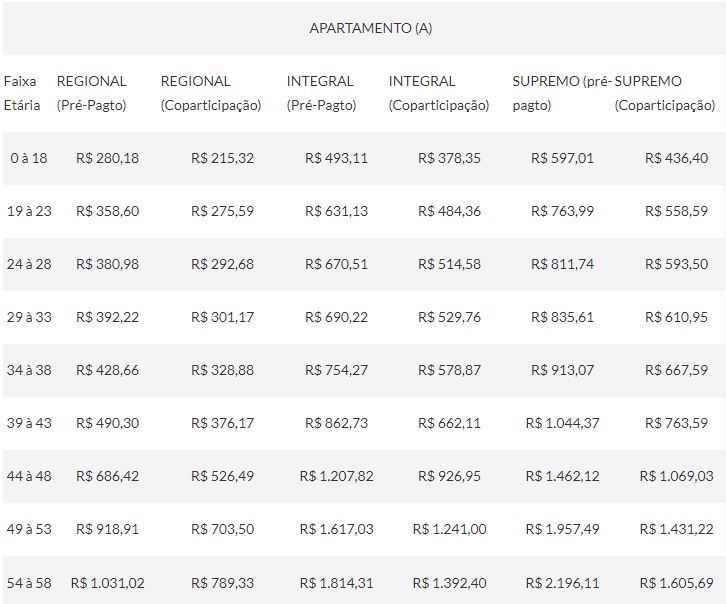Viewport: 726px width, 604px height.
Task: Select the INTEGRAL (Coparticipação) column header
Action: point(438,93)
